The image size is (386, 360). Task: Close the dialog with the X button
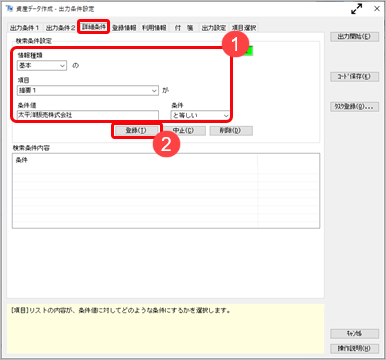(x=377, y=9)
